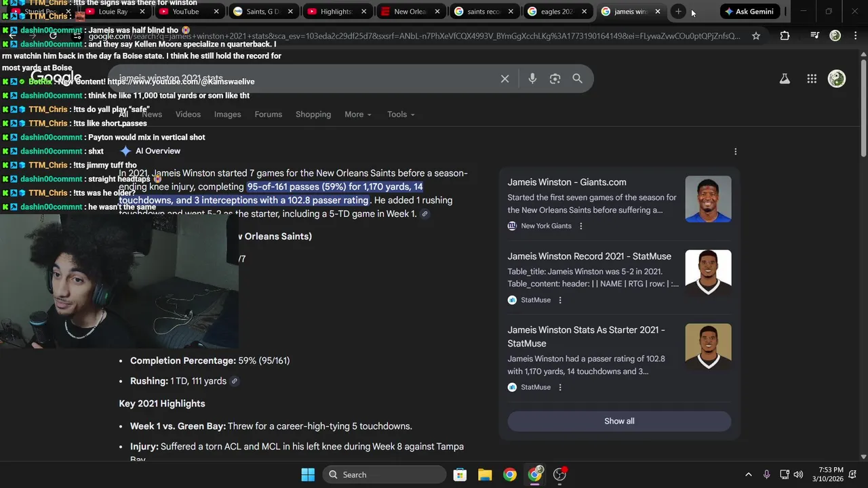Click Ask Gemini button
This screenshot has height=488, width=868.
(x=749, y=12)
